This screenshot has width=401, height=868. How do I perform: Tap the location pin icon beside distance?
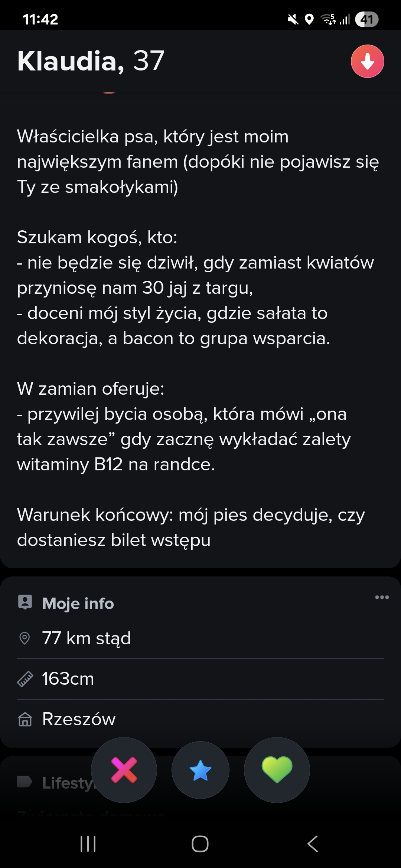(x=25, y=638)
